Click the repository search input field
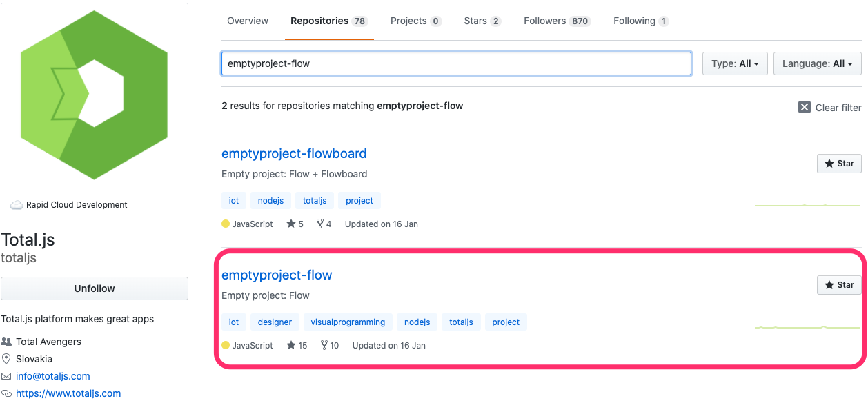This screenshot has width=868, height=401. click(x=456, y=63)
